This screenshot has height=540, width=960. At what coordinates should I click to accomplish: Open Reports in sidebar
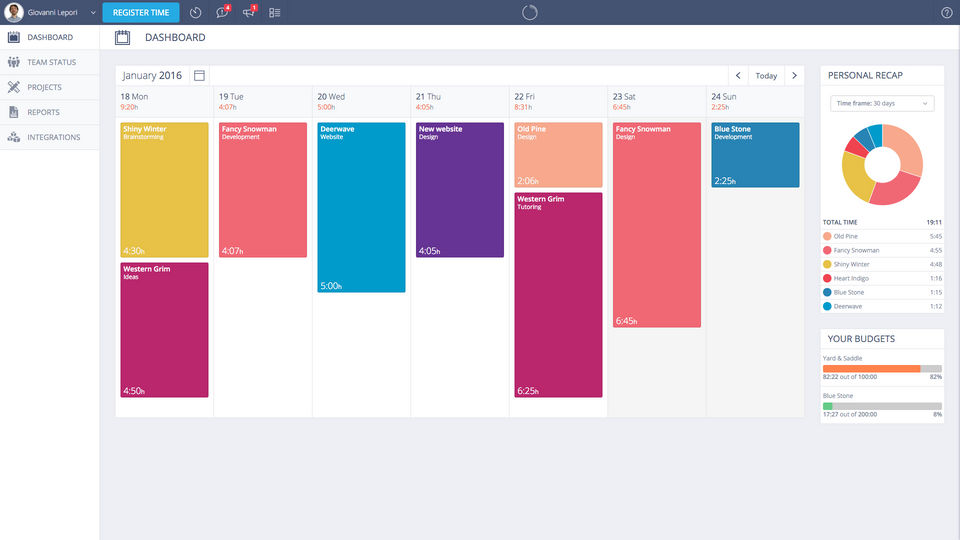50,113
